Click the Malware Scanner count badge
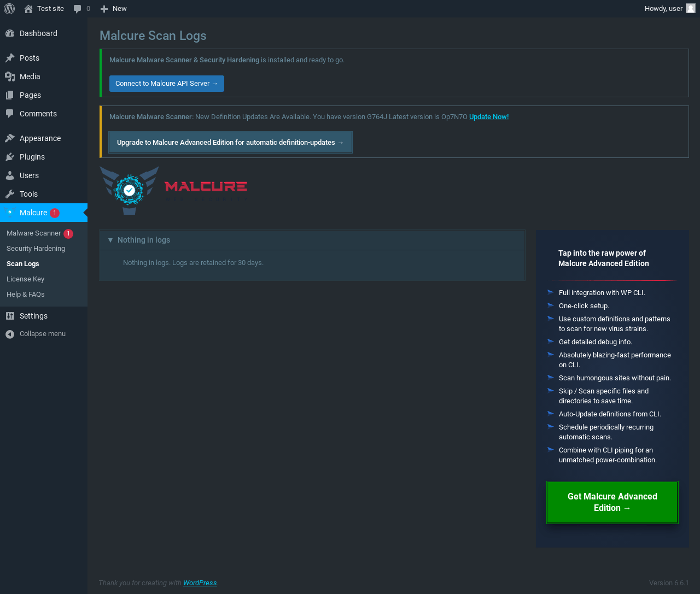Screen dimensions: 700x594 [x=68, y=233]
